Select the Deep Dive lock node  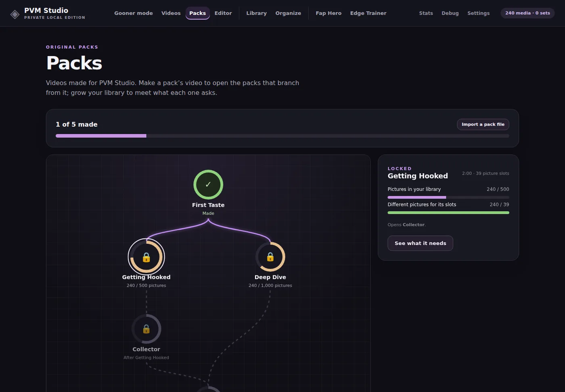[270, 257]
